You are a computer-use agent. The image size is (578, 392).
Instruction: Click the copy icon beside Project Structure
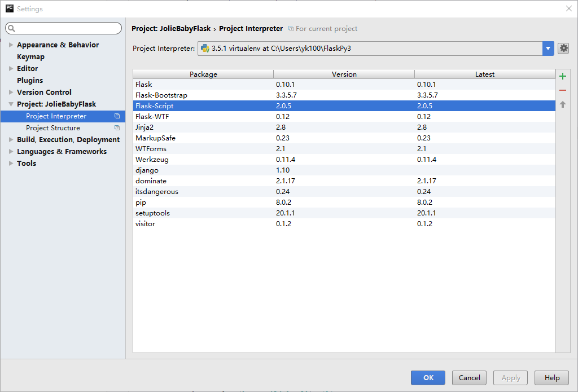pos(117,128)
